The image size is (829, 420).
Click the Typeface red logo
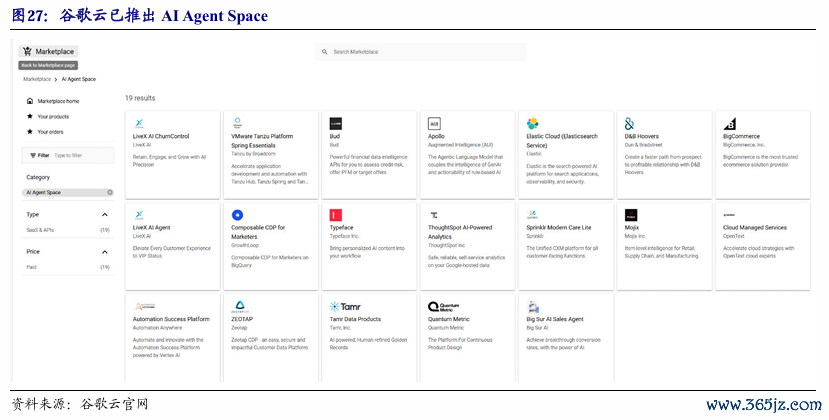[336, 215]
